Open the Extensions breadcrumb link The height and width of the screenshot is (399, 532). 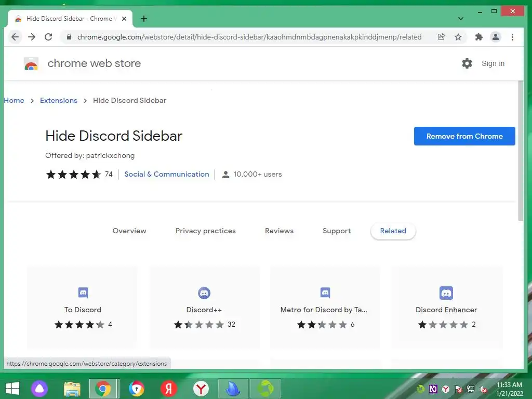[59, 100]
